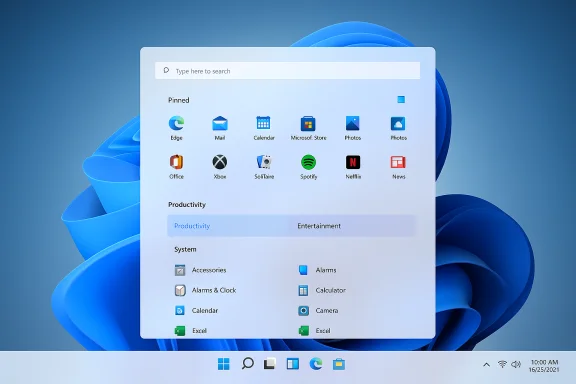Open the Widgets panel from taskbar
576x384 pixels.
click(x=293, y=364)
